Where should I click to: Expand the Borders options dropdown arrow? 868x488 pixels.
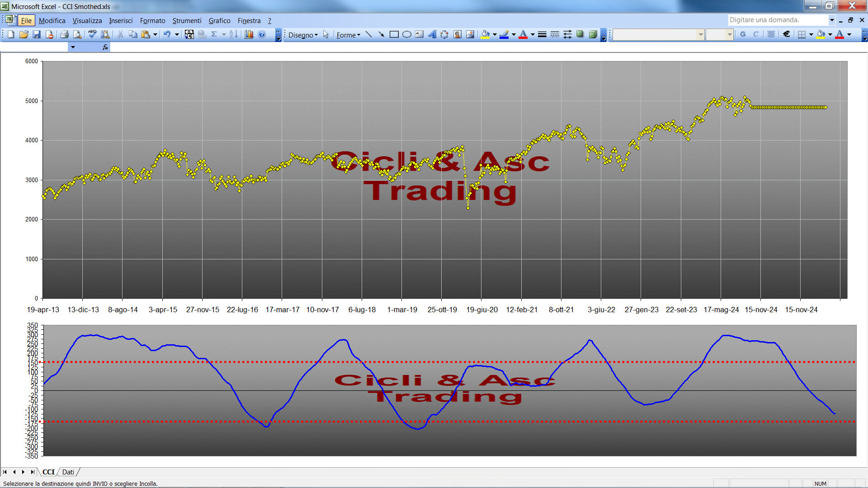click(x=811, y=34)
